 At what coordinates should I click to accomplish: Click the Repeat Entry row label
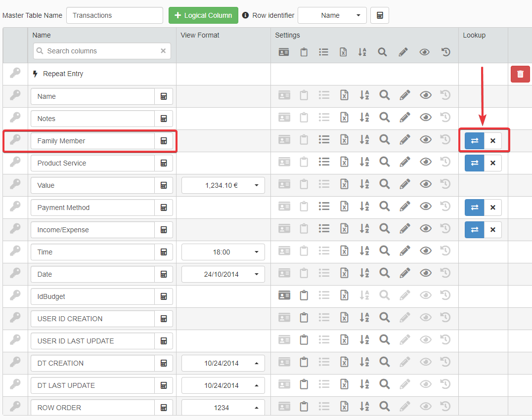(x=63, y=74)
